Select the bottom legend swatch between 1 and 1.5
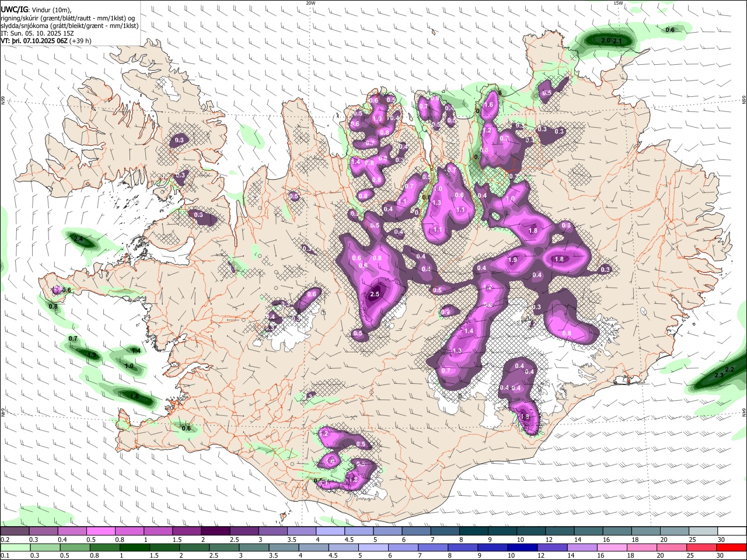 pos(134,547)
